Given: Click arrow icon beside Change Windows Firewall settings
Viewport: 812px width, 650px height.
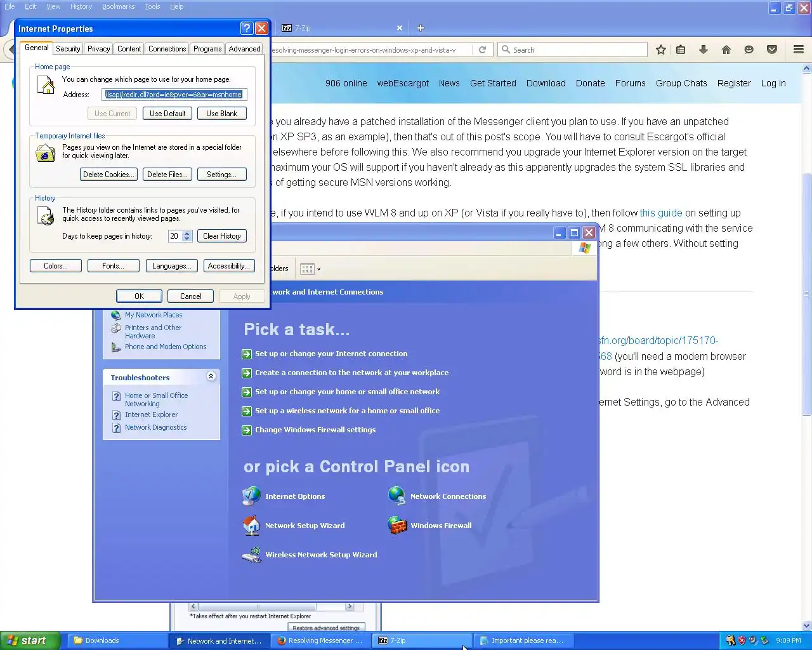Looking at the screenshot, I should (247, 430).
